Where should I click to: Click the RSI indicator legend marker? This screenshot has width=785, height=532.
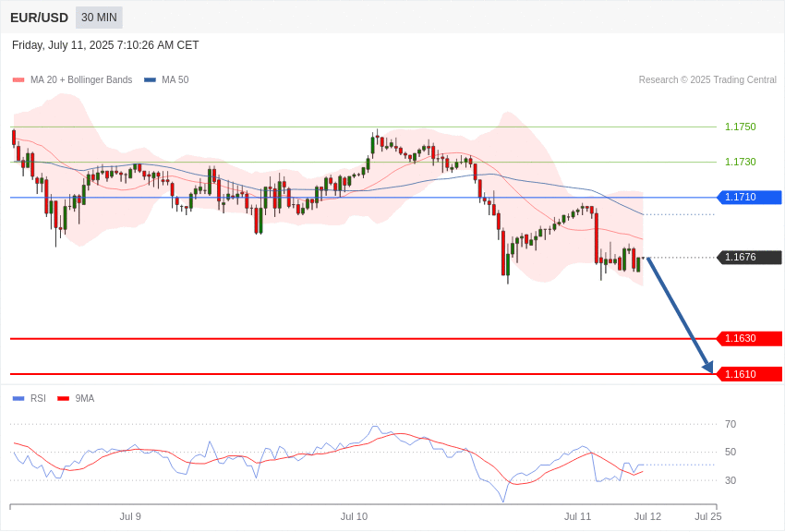click(17, 398)
